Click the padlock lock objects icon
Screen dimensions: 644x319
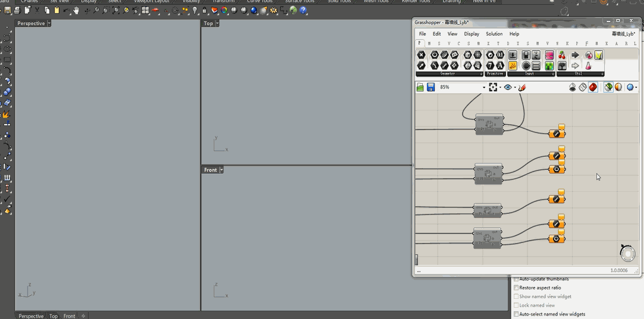coord(205,10)
